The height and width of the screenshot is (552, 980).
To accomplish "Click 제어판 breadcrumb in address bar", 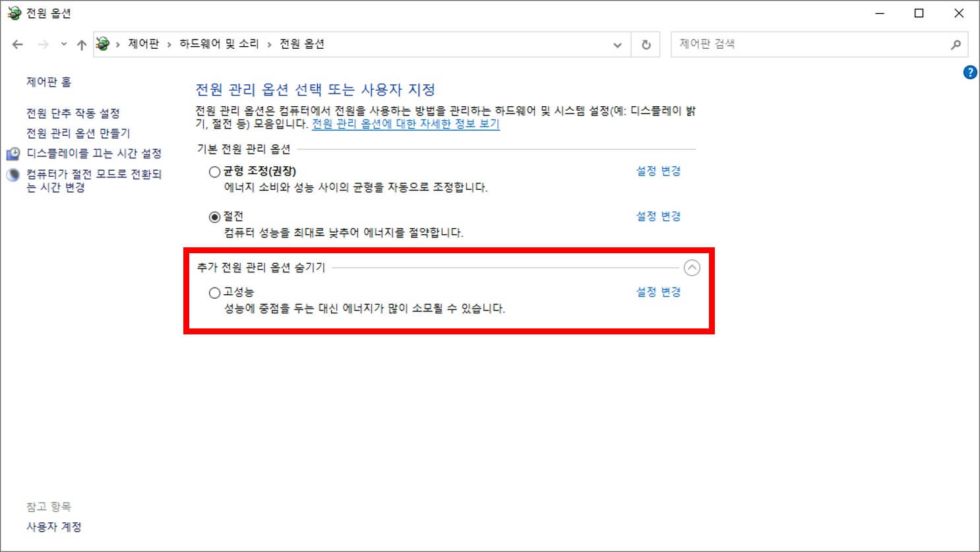I will coord(144,44).
